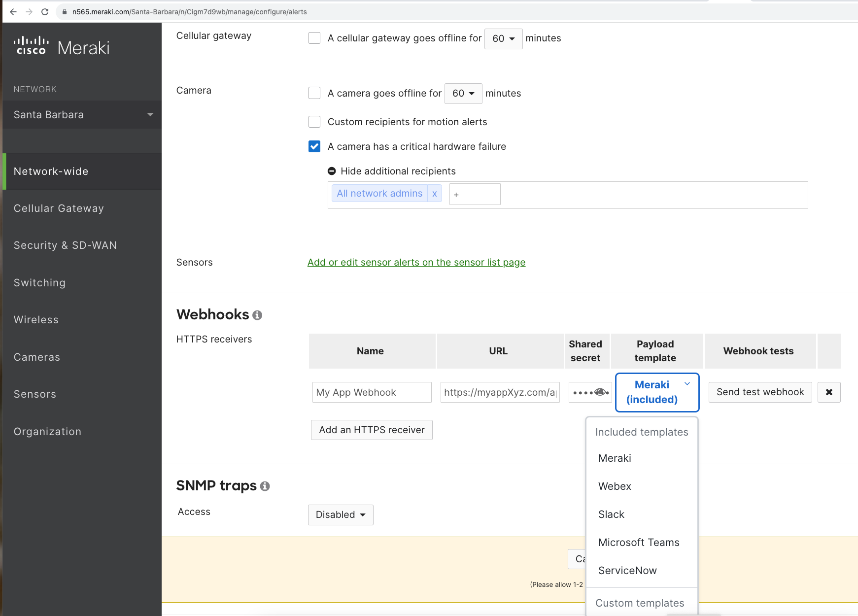Image resolution: width=858 pixels, height=616 pixels.
Task: Click the SNMP traps info icon
Action: tap(265, 486)
